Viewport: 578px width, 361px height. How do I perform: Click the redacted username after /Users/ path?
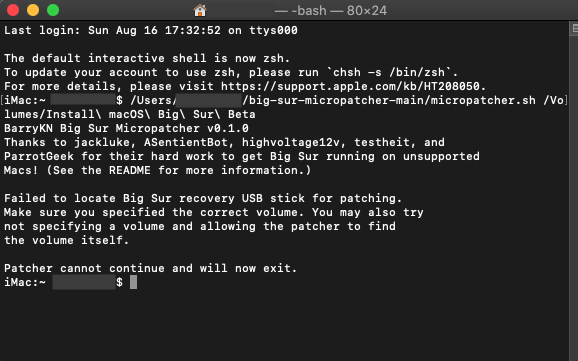pyautogui.click(x=209, y=100)
